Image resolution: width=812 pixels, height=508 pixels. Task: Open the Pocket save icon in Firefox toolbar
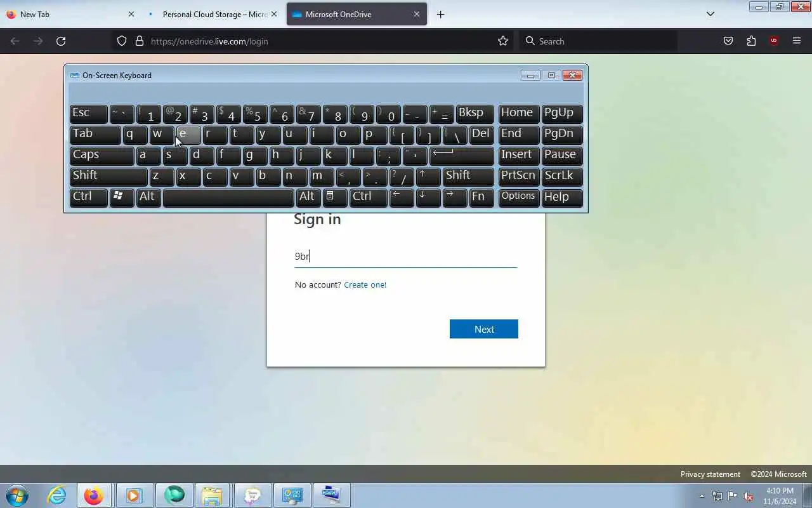[728, 41]
